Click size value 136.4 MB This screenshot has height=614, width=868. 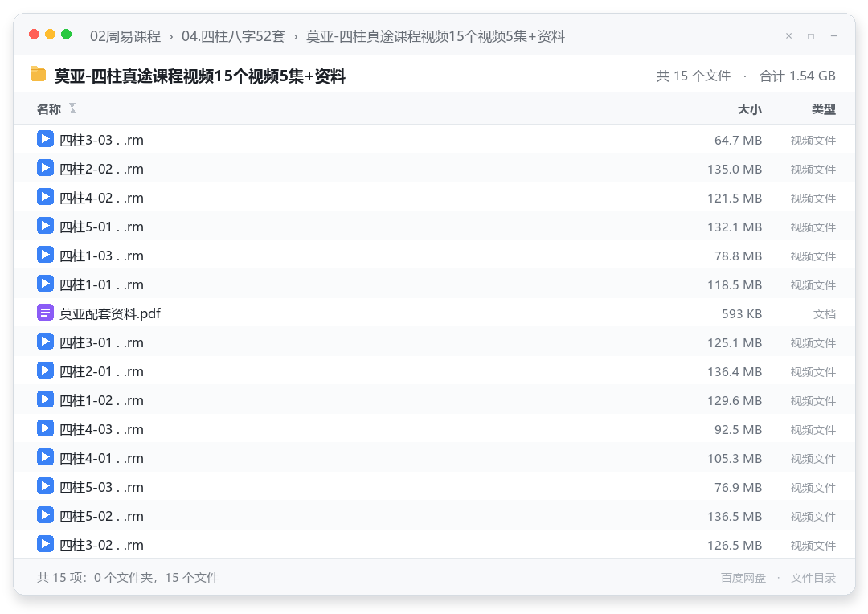pos(735,372)
